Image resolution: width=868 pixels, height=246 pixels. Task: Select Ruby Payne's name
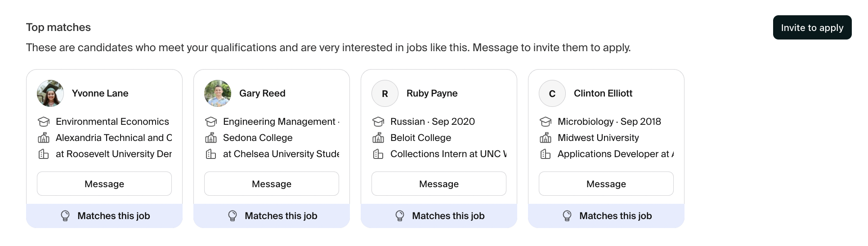click(x=432, y=93)
